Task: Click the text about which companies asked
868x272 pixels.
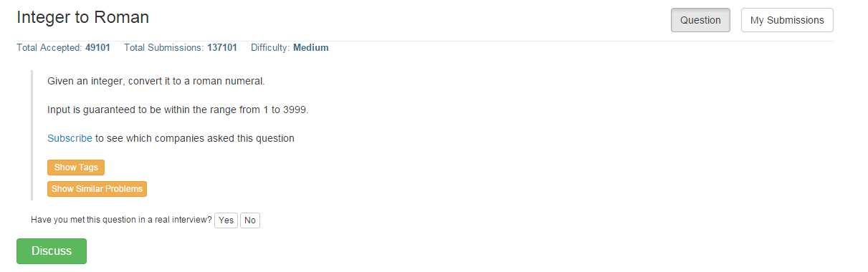Action: (x=195, y=138)
